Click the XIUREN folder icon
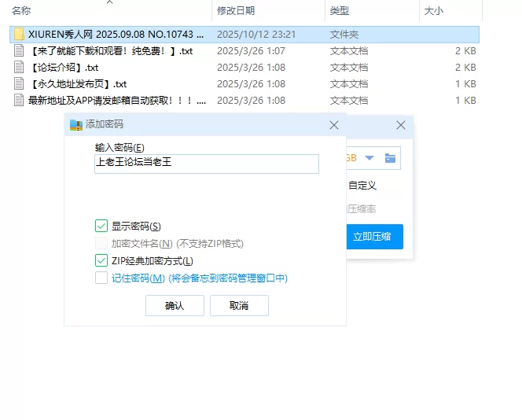 pos(19,35)
